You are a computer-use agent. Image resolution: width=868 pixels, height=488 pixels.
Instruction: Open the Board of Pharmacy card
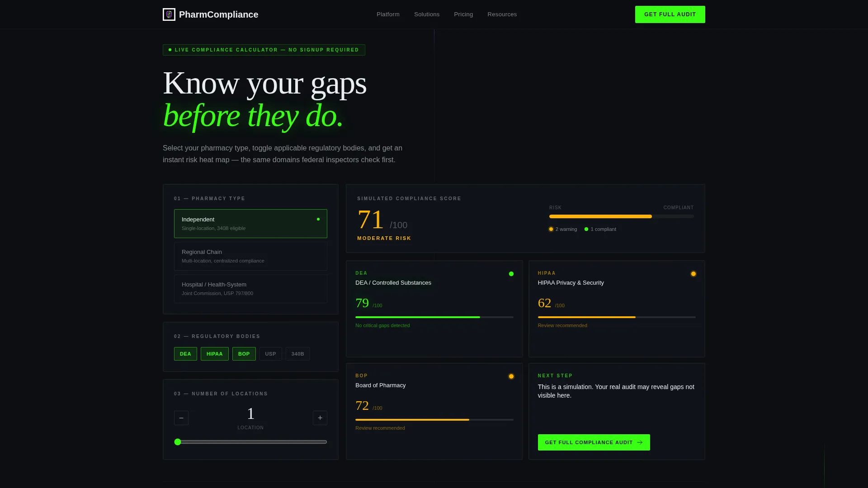[434, 411]
